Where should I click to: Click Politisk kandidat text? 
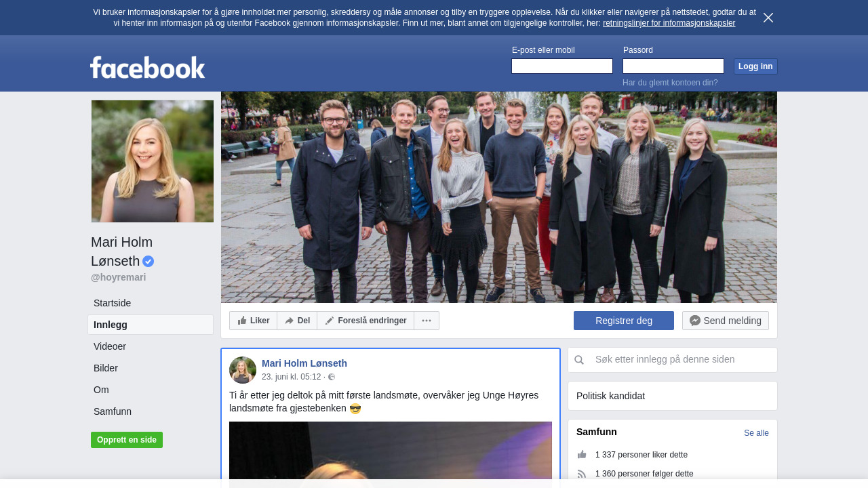pyautogui.click(x=610, y=396)
